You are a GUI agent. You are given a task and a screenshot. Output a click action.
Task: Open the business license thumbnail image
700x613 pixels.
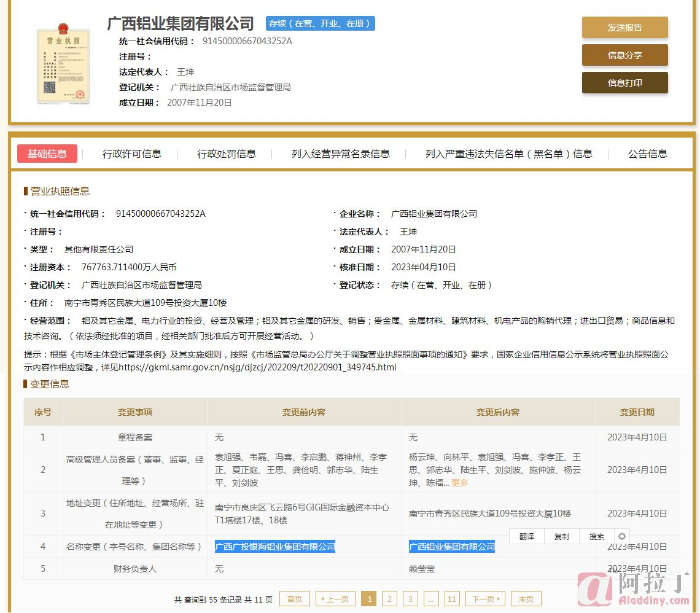63,63
